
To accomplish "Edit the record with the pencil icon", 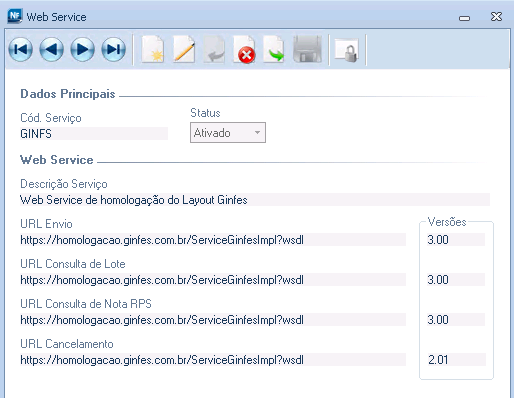I will [184, 49].
